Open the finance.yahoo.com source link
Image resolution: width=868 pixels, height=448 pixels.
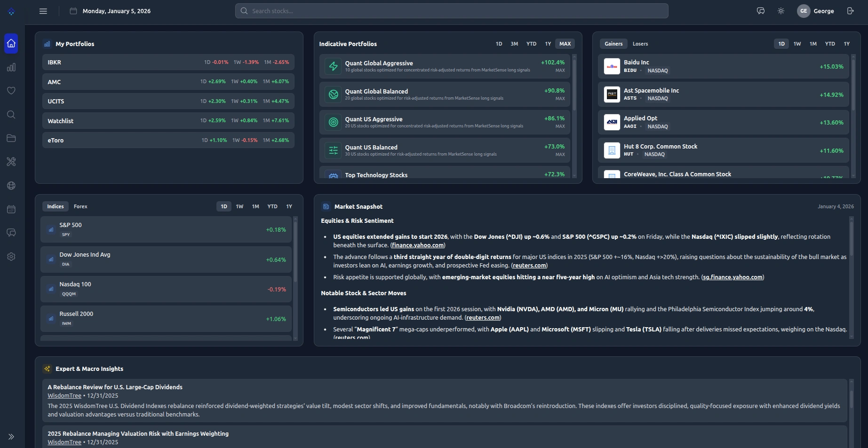[418, 245]
